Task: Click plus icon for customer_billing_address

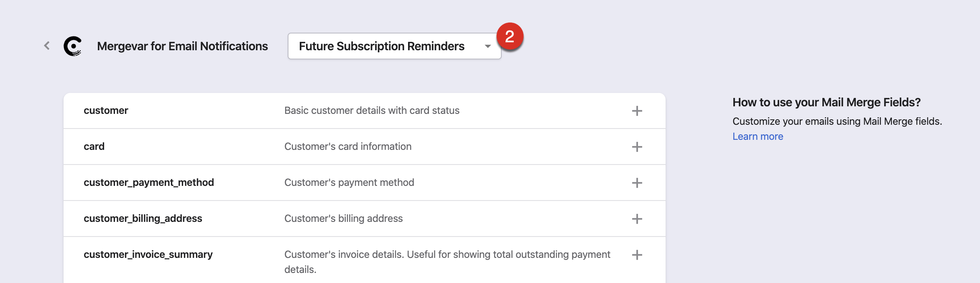Action: coord(637,219)
